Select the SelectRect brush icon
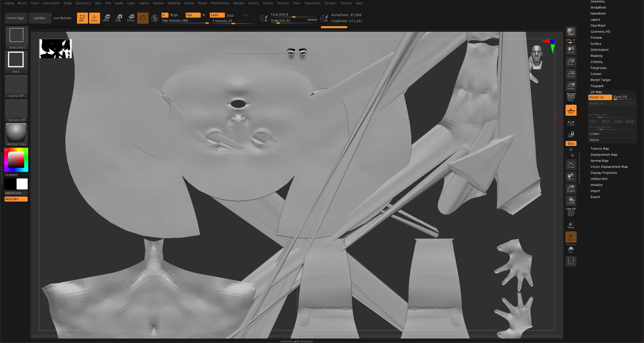Viewport: 644px width, 343px height. click(x=17, y=37)
